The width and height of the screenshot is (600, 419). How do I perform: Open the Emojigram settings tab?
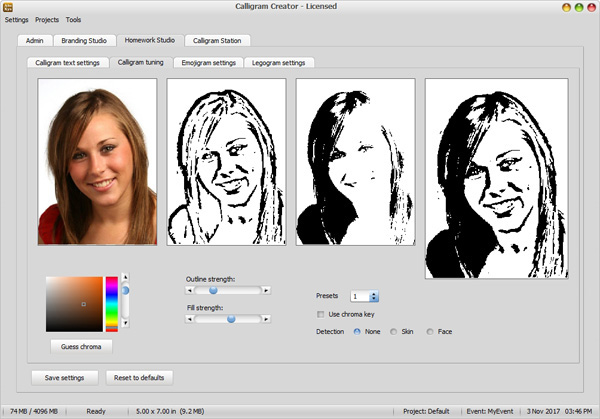click(x=209, y=63)
